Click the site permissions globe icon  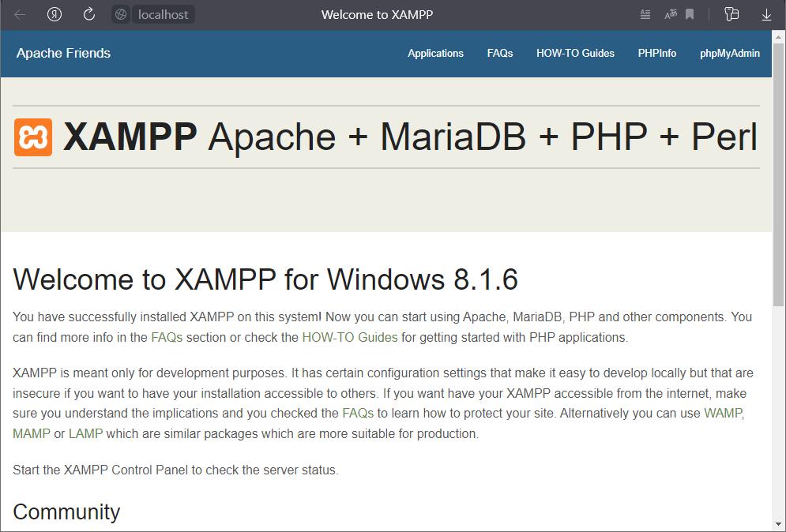120,14
